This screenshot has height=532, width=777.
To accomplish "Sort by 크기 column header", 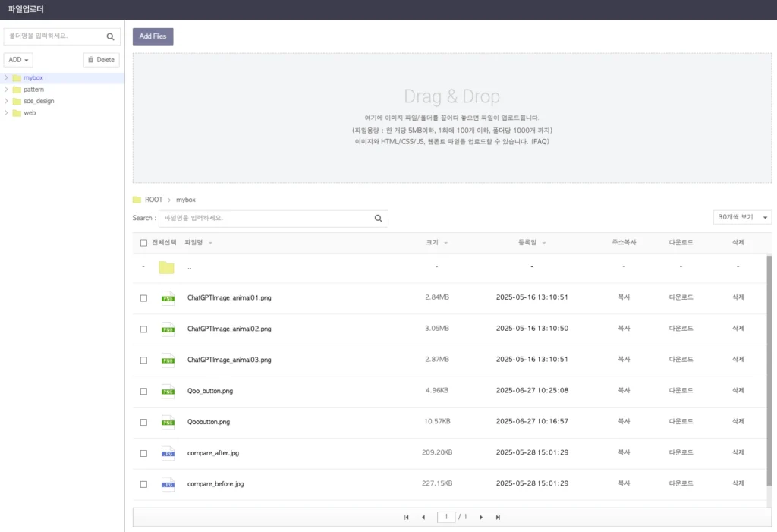I will (x=436, y=242).
